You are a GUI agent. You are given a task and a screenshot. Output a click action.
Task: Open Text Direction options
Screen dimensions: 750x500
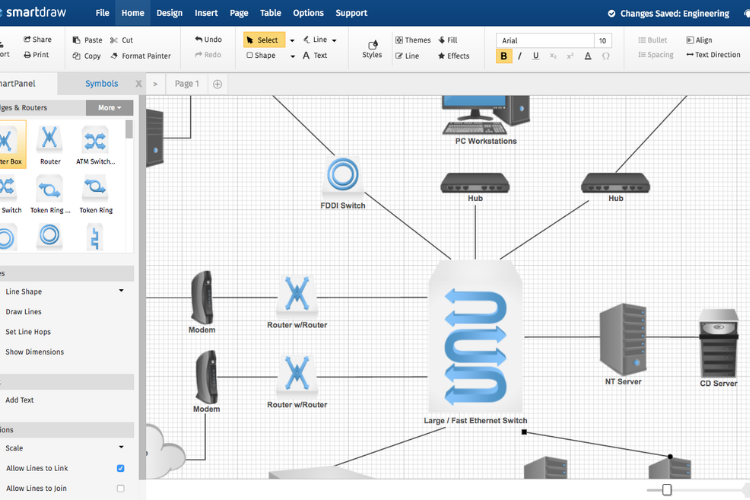click(x=713, y=55)
